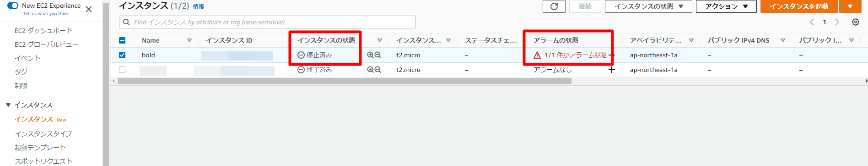Refresh the instances list
Viewport: 868px width, 166px height.
(x=554, y=6)
